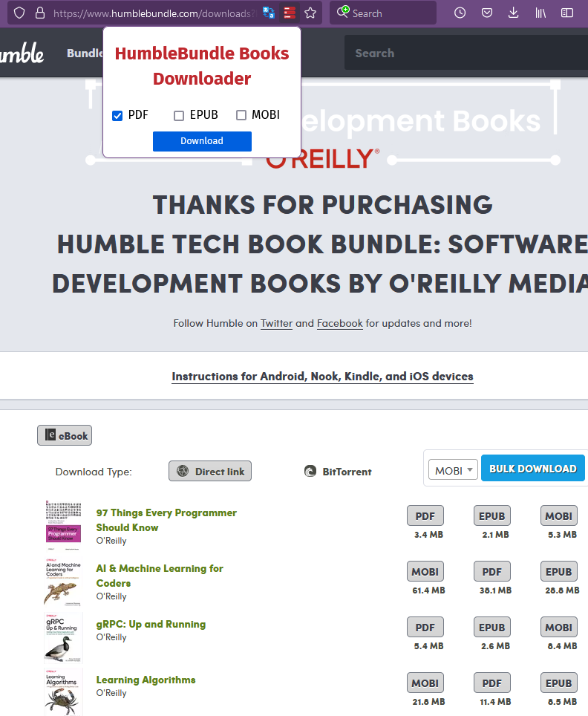Open Learning Algorithms title link
The width and height of the screenshot is (588, 716).
(x=146, y=680)
